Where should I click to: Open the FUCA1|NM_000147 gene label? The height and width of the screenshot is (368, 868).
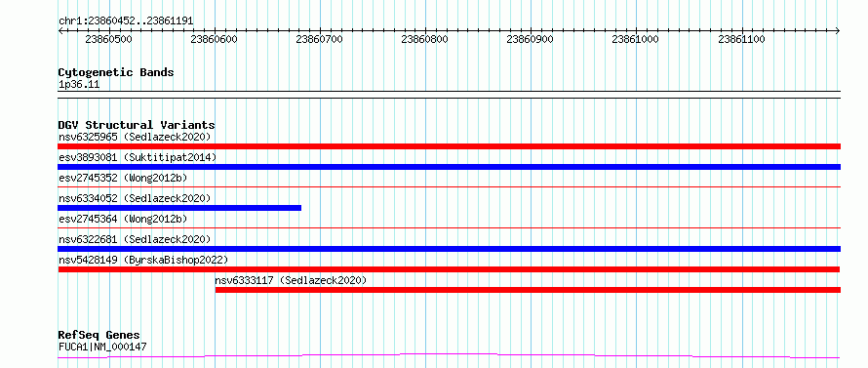tap(102, 348)
